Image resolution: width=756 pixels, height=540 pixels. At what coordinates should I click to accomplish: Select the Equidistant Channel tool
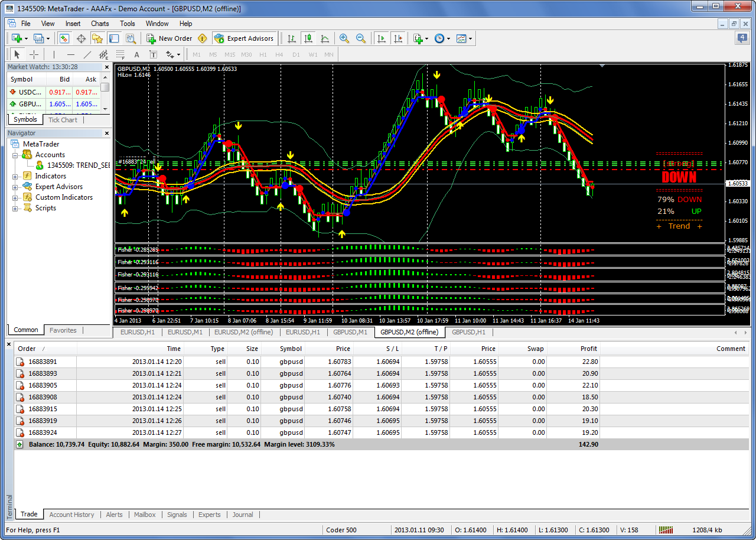point(104,54)
